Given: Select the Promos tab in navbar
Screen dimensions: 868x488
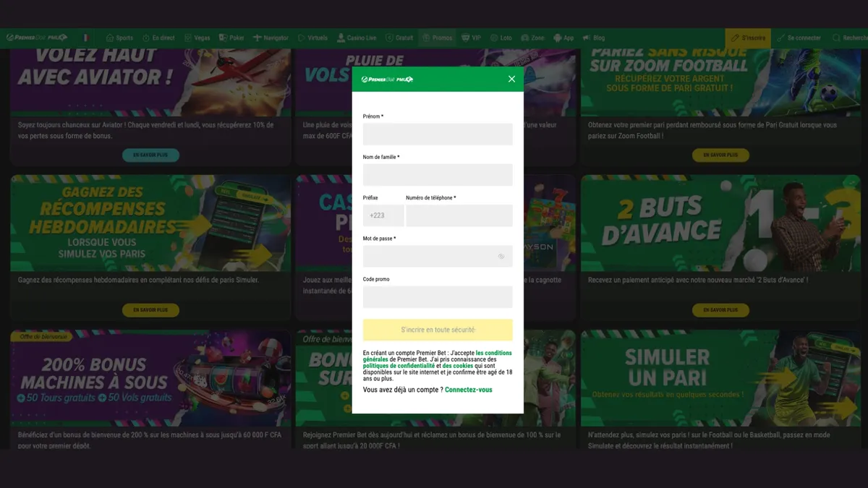Looking at the screenshot, I should point(438,38).
